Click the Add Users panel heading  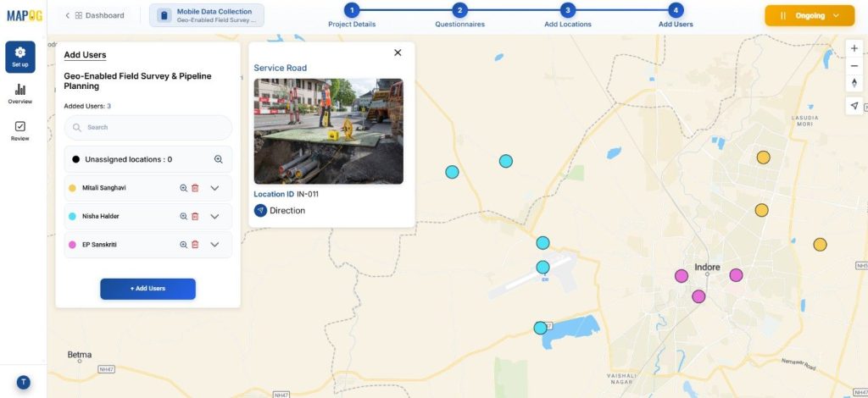(x=85, y=55)
